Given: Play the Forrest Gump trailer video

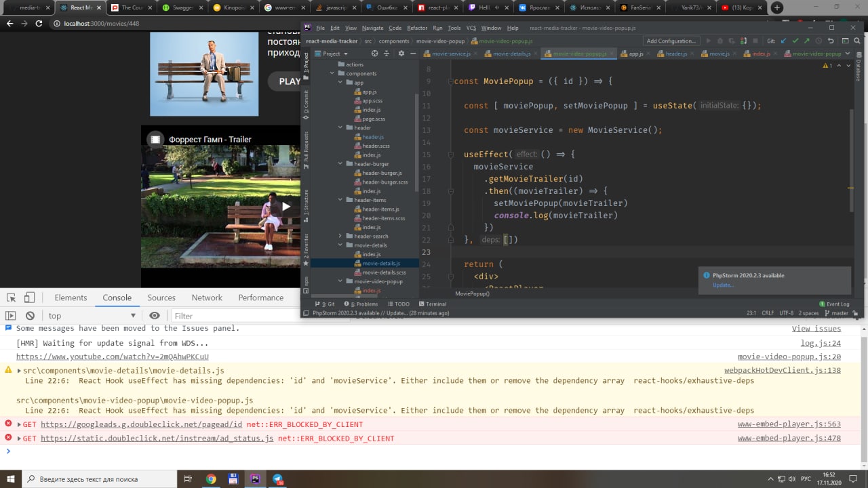Looking at the screenshot, I should click(x=285, y=207).
